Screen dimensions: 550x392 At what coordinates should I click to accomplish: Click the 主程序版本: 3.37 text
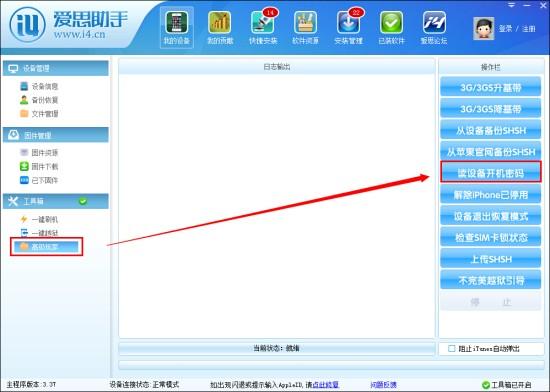31,385
